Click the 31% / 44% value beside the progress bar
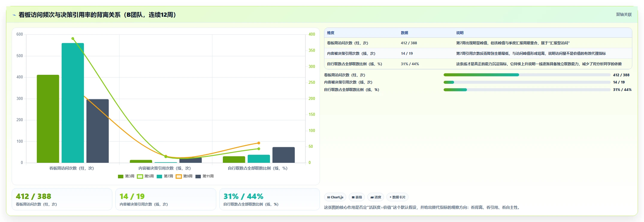 (x=622, y=90)
